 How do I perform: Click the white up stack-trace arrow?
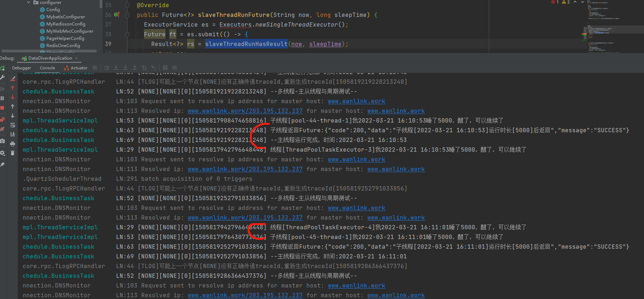(13, 106)
